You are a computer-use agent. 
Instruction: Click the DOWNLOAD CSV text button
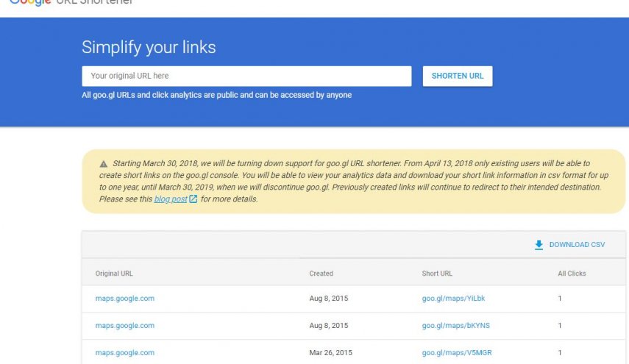click(577, 245)
